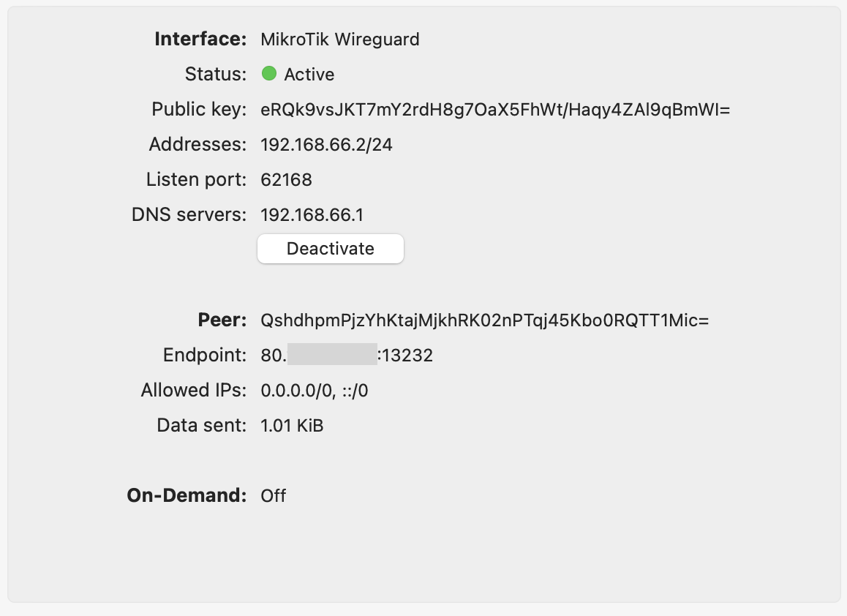Click the green Active status indicator dot
The image size is (847, 616).
[269, 74]
